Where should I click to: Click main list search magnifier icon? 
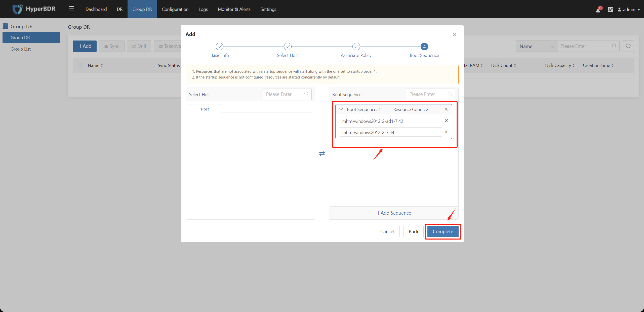point(614,46)
